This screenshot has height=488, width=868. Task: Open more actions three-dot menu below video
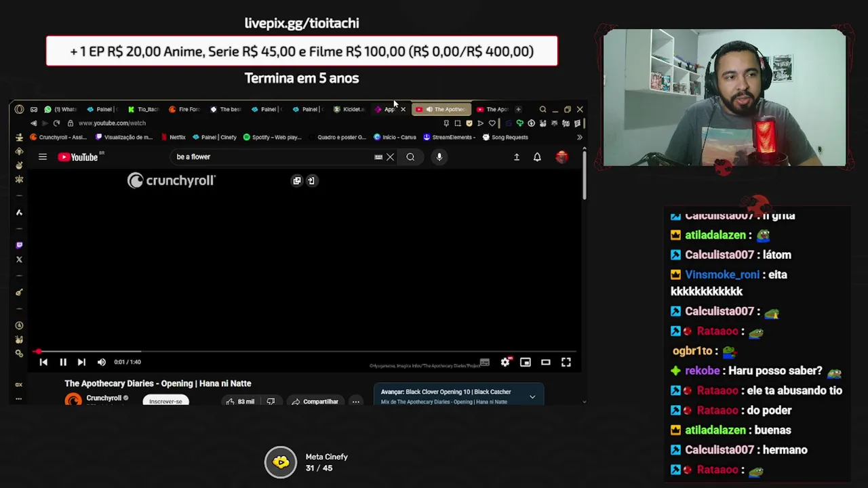[355, 401]
